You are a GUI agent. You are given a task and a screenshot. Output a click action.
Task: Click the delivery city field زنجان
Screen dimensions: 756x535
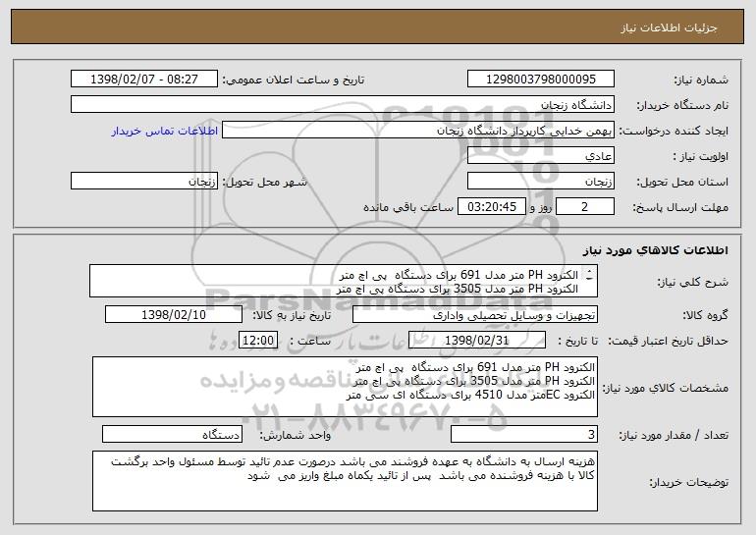coord(144,182)
